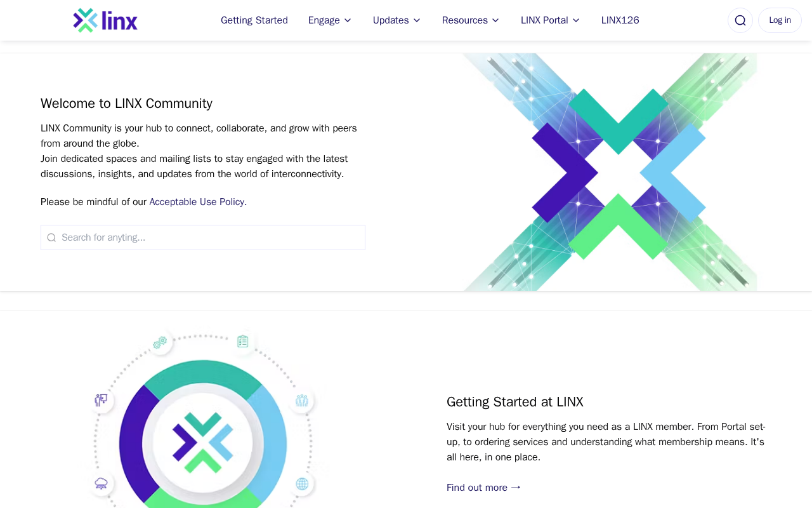The width and height of the screenshot is (812, 508).
Task: Expand the LINX Portal dropdown menu
Action: pyautogui.click(x=551, y=20)
